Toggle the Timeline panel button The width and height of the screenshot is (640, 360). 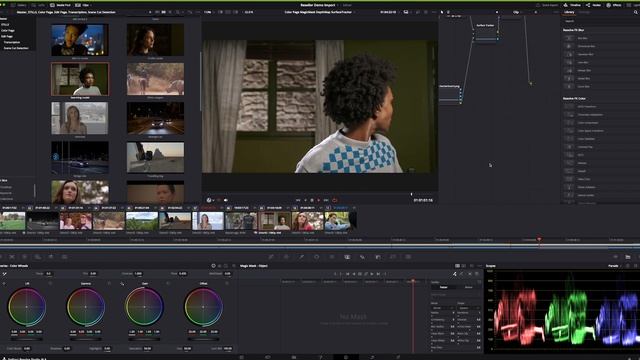pos(572,5)
